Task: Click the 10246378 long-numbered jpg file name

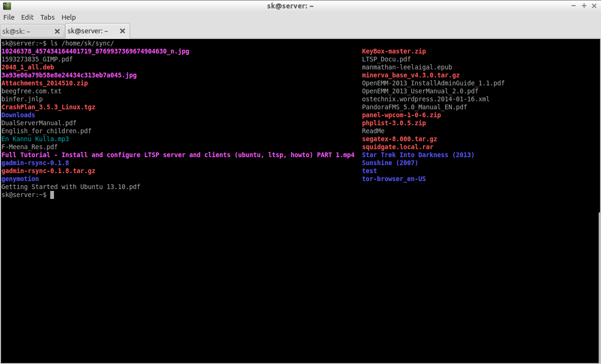Action: 95,51
